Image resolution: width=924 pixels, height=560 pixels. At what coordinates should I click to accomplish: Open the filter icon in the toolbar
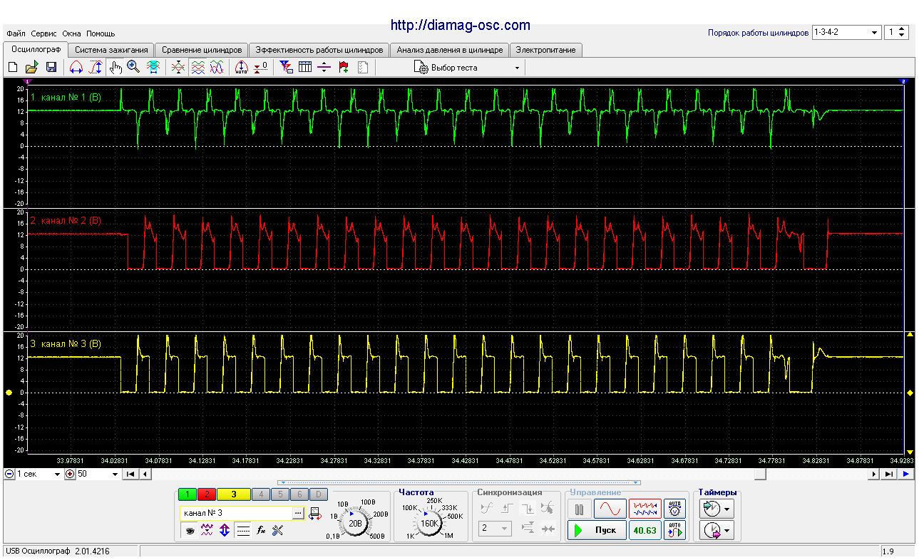tap(286, 67)
